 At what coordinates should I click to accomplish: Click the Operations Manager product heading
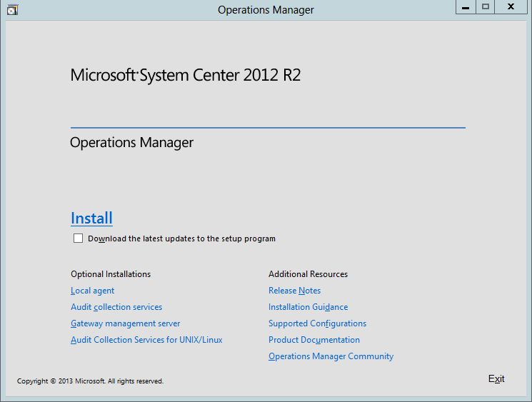pyautogui.click(x=131, y=143)
